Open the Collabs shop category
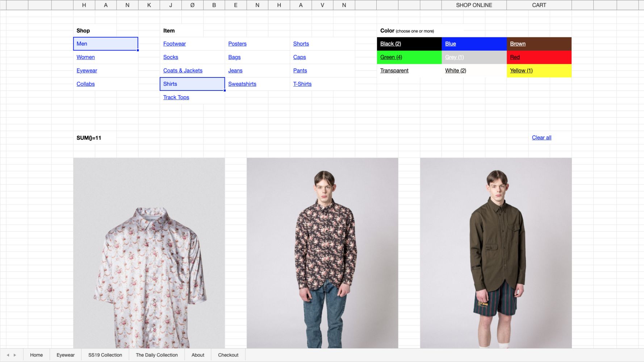The image size is (644, 362). (x=85, y=84)
